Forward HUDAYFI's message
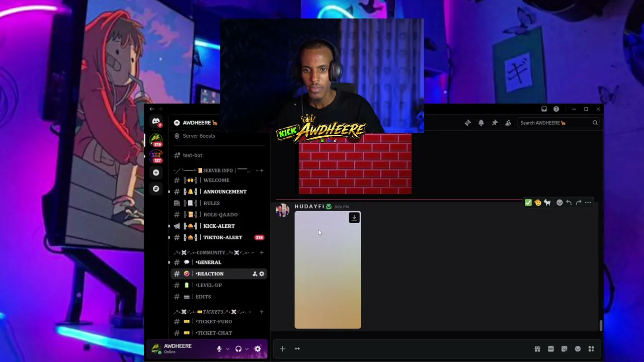644x362 pixels. pos(579,203)
